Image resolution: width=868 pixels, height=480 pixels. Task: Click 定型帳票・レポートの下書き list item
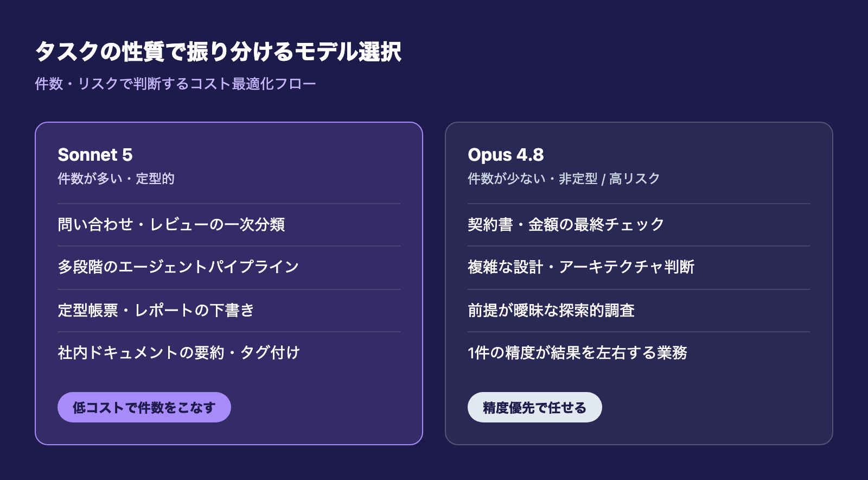229,310
